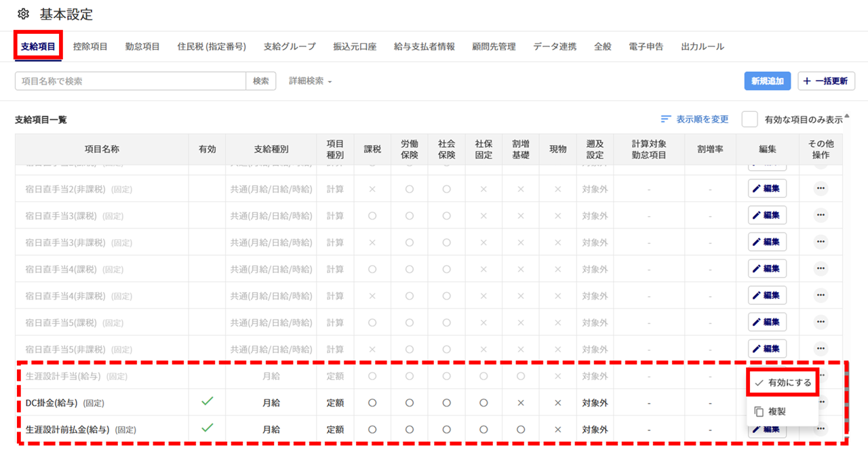Click the 項目名称で検索 search field

point(130,81)
